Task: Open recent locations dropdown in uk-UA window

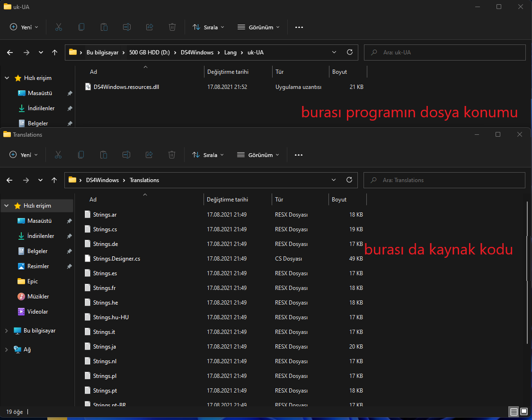Action: (41, 52)
